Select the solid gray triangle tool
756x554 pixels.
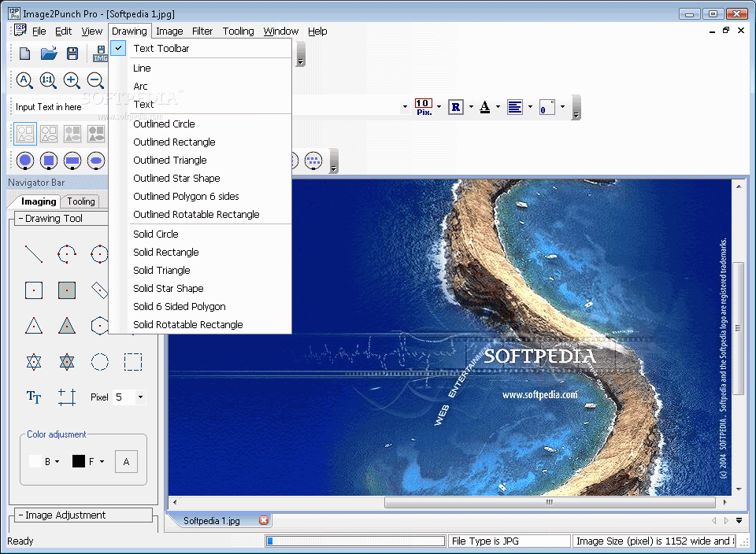(x=66, y=326)
